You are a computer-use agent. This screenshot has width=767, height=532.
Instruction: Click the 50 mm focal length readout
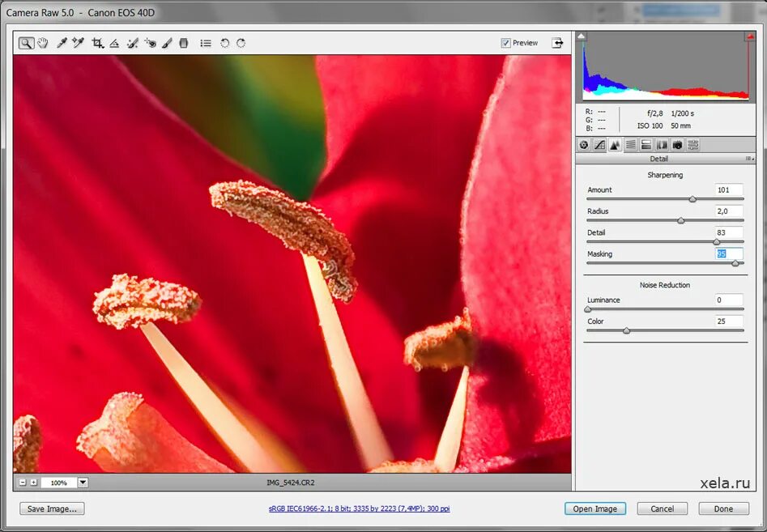coord(681,126)
